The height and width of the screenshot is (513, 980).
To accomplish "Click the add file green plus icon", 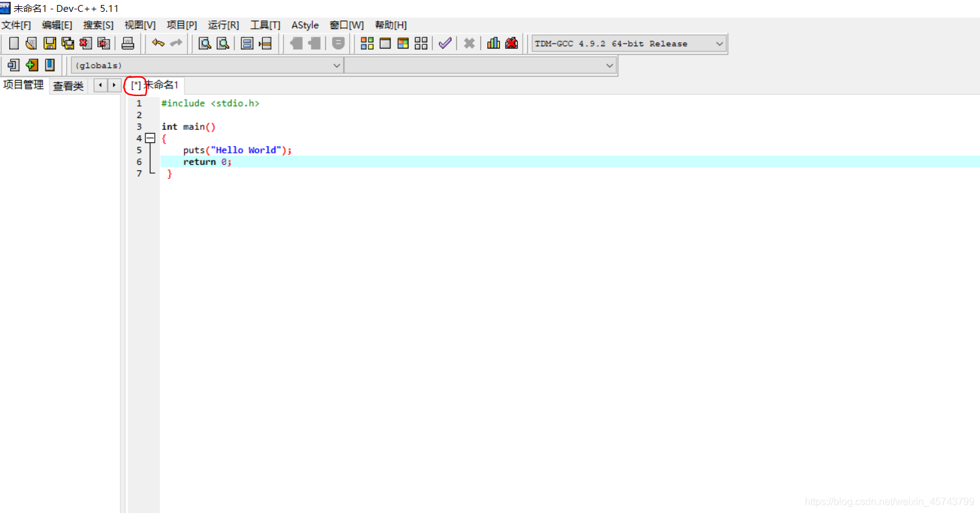I will coord(32,65).
